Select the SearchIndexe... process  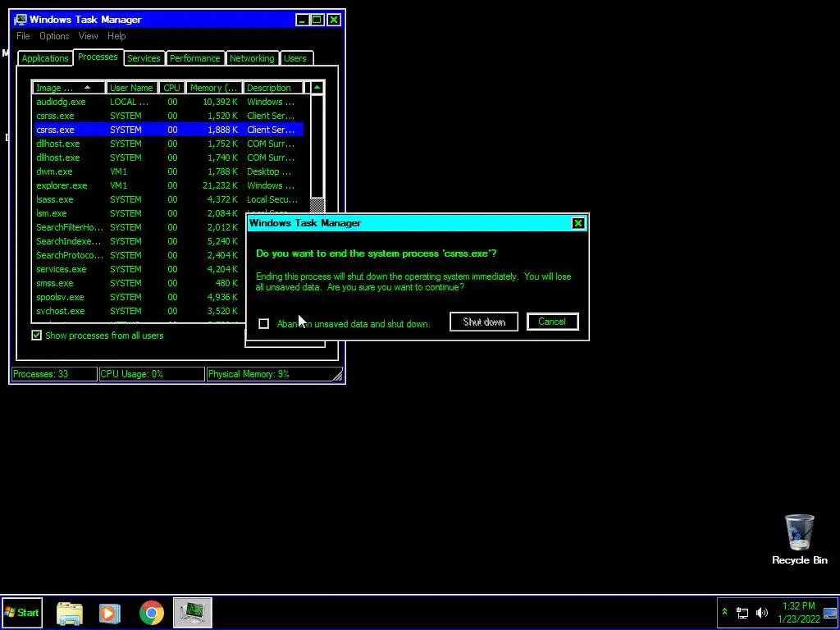pyautogui.click(x=139, y=241)
